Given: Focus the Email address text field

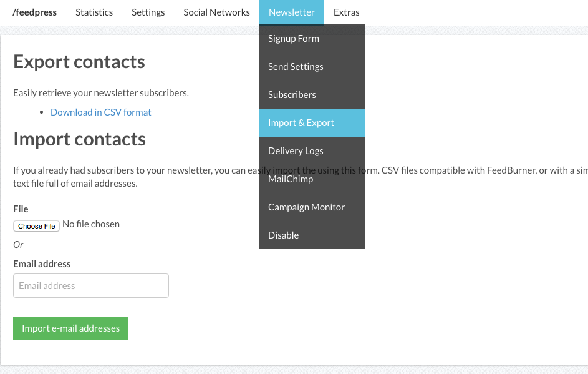Looking at the screenshot, I should pyautogui.click(x=91, y=285).
